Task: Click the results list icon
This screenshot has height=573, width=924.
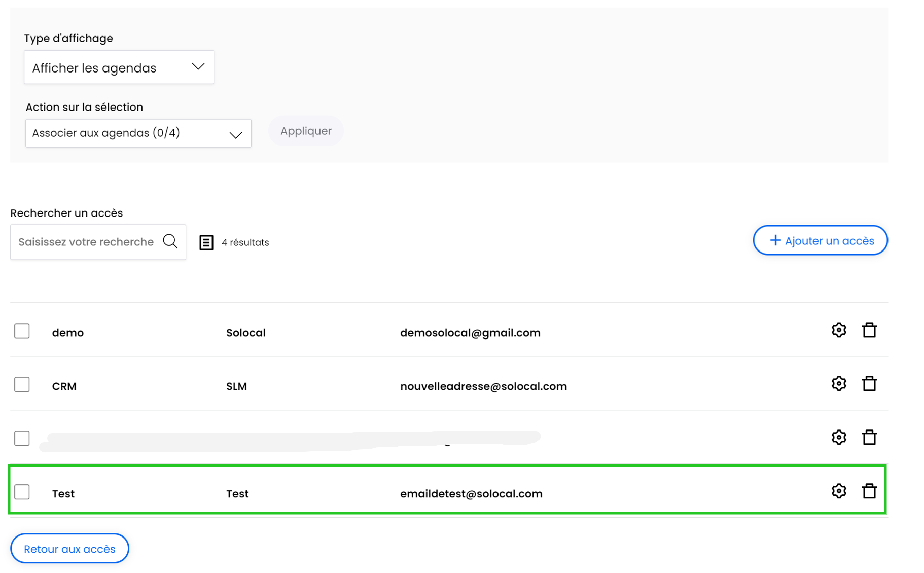Action: pyautogui.click(x=206, y=242)
